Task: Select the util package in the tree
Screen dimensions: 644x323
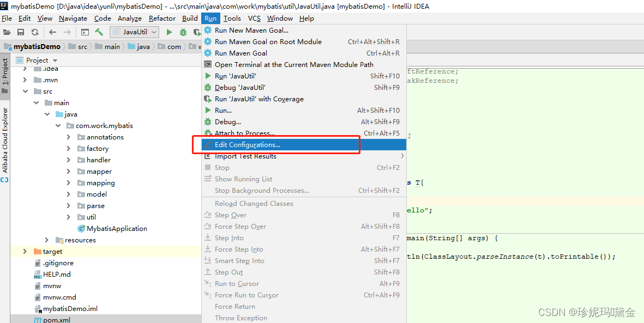Action: 91,217
